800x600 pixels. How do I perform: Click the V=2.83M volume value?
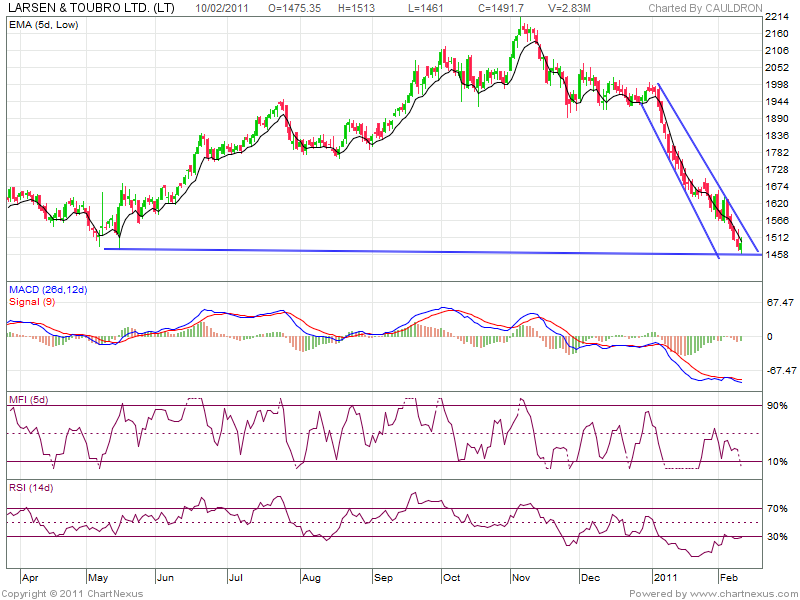(x=573, y=7)
